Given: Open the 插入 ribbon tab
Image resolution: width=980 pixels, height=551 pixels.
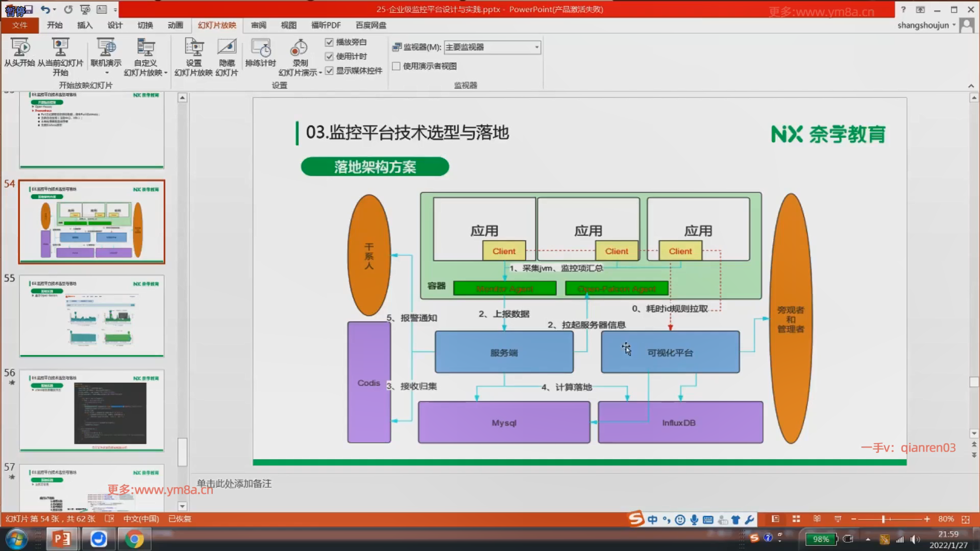Looking at the screenshot, I should click(85, 25).
